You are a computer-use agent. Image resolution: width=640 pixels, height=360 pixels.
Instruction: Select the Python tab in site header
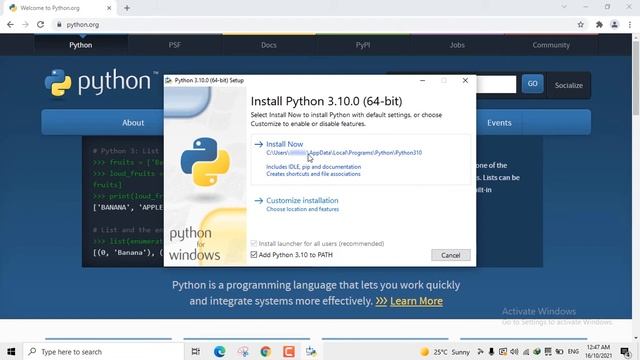[80, 45]
